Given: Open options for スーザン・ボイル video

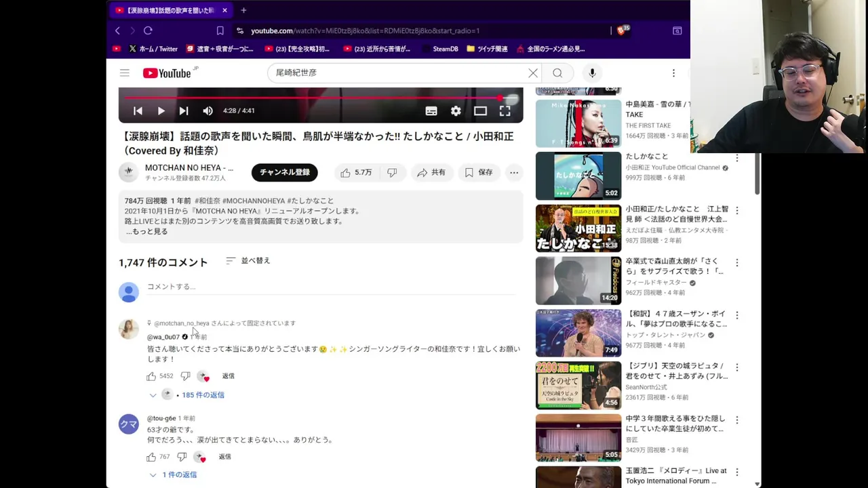Looking at the screenshot, I should pos(737,315).
